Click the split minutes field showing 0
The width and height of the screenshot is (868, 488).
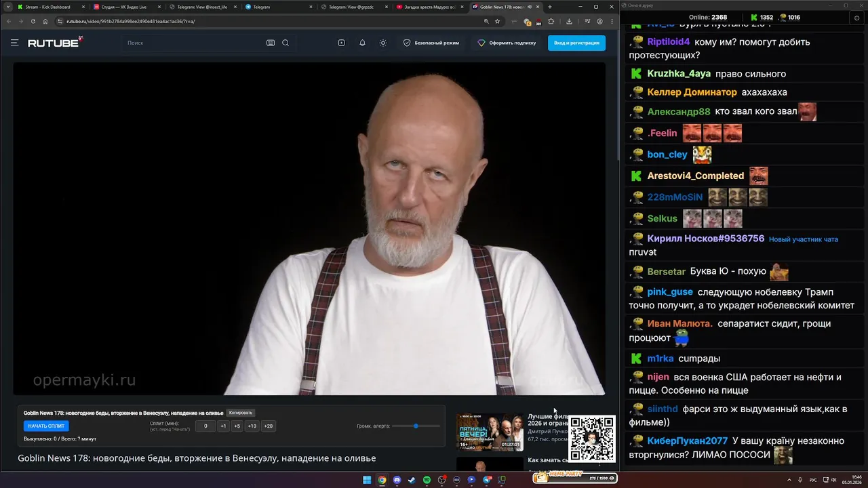pyautogui.click(x=205, y=426)
